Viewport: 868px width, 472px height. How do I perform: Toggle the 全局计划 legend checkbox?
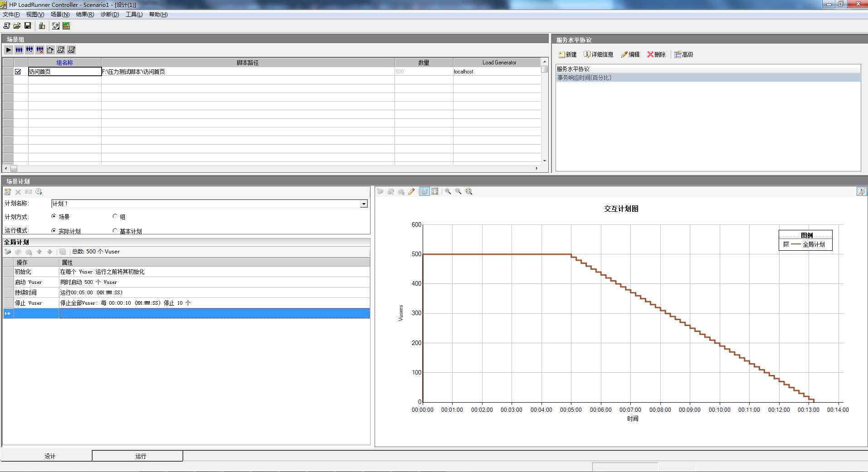[786, 244]
